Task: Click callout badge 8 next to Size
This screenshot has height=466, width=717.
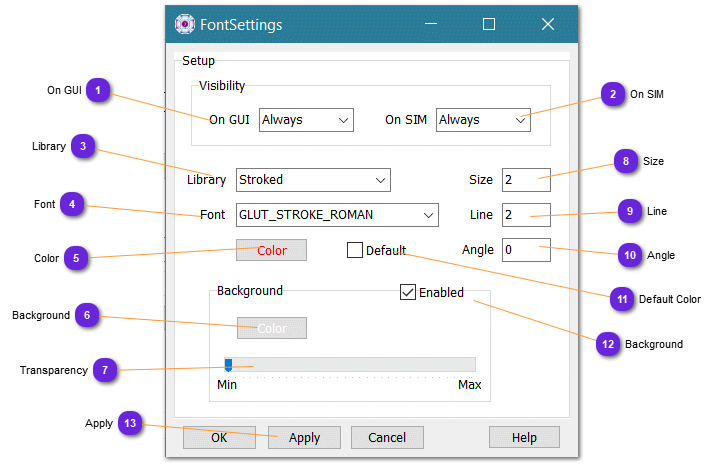Action: click(626, 160)
